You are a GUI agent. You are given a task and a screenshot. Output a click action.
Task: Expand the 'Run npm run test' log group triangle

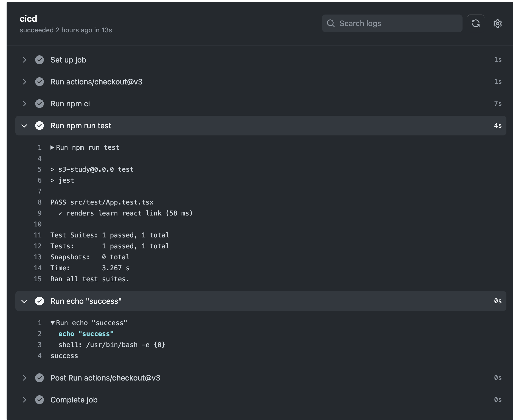click(x=52, y=147)
